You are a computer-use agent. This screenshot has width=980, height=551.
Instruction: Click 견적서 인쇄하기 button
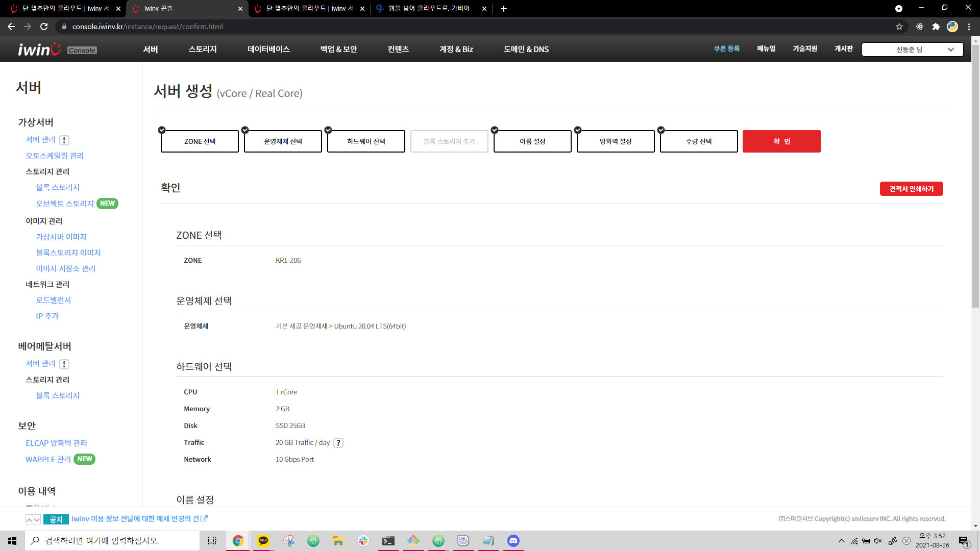[x=911, y=189]
